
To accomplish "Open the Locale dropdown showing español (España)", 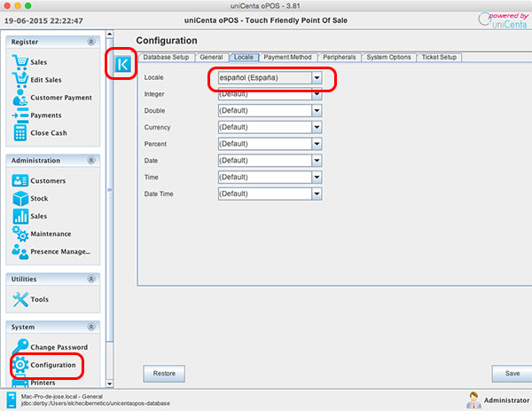I will (x=270, y=78).
